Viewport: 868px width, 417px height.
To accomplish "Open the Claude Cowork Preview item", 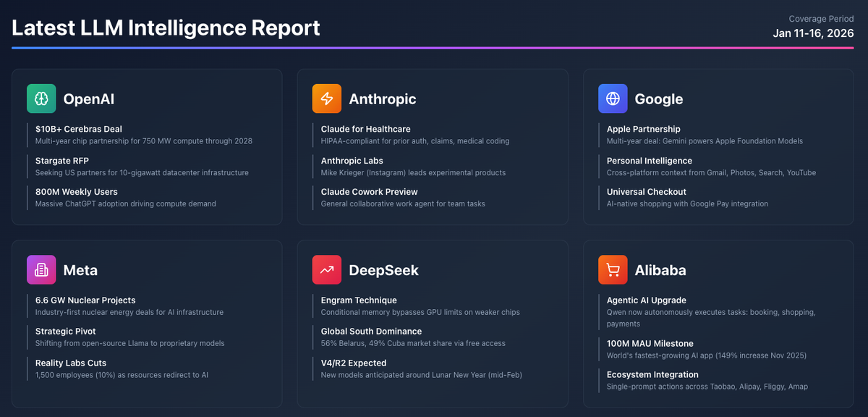I will [x=370, y=192].
